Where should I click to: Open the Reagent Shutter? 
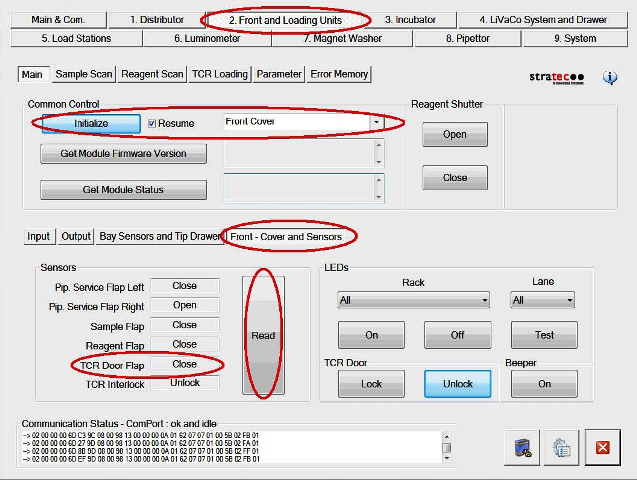coord(454,134)
